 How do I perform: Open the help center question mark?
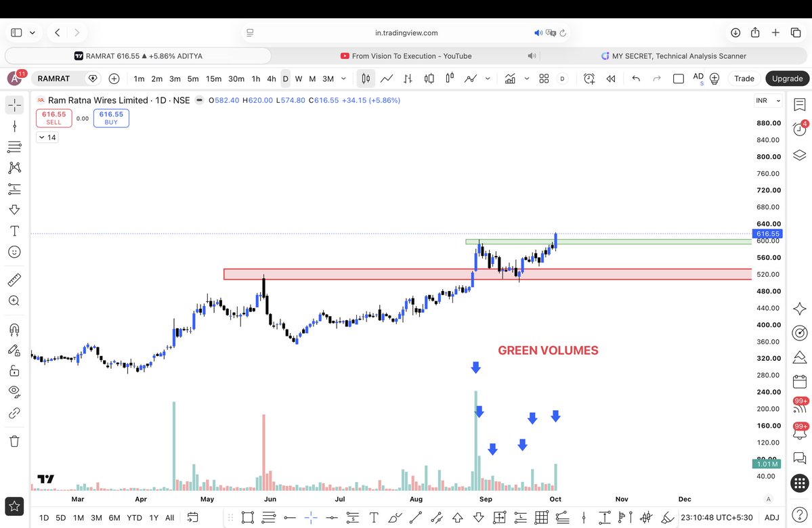[x=800, y=514]
